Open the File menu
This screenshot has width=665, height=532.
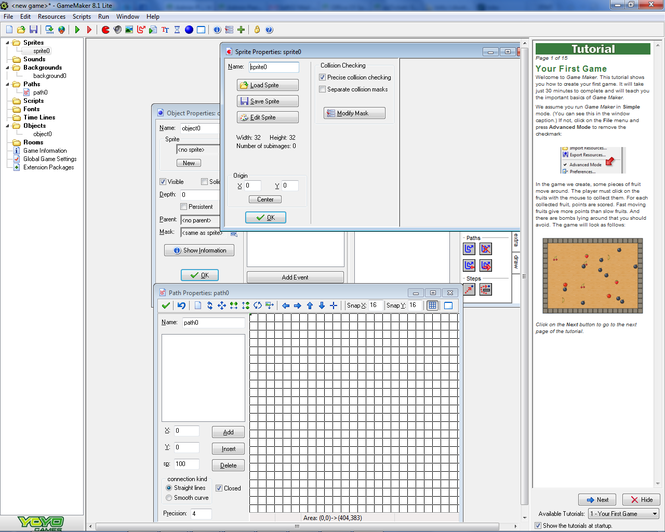[8, 17]
